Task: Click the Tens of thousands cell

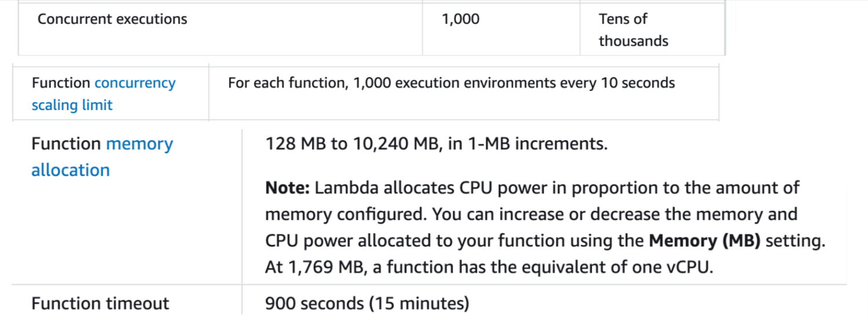Action: click(633, 30)
